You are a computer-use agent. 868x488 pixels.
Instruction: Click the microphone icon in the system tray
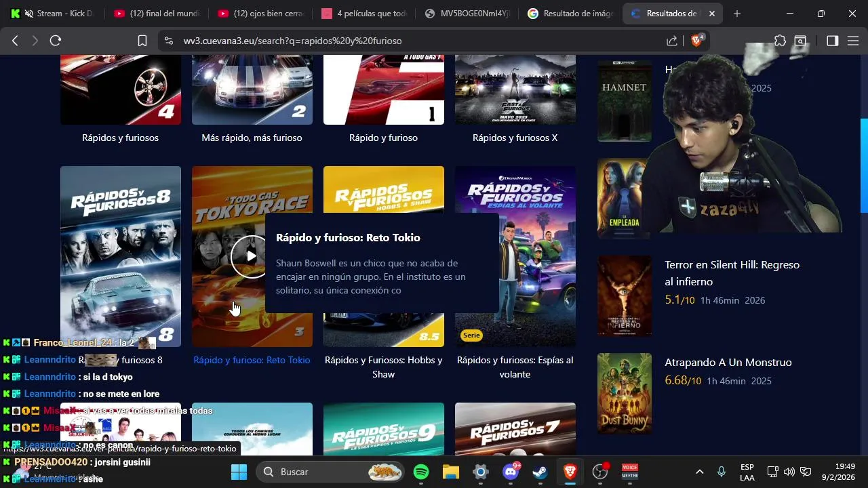click(x=722, y=472)
